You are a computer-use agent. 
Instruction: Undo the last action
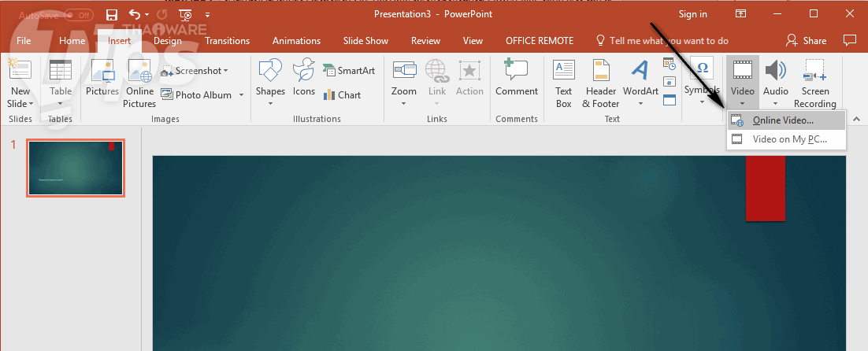135,15
